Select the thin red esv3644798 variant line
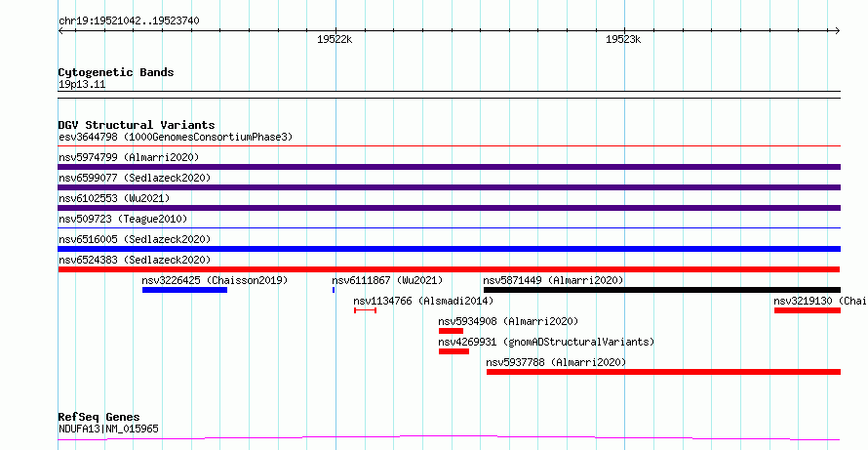 click(449, 146)
